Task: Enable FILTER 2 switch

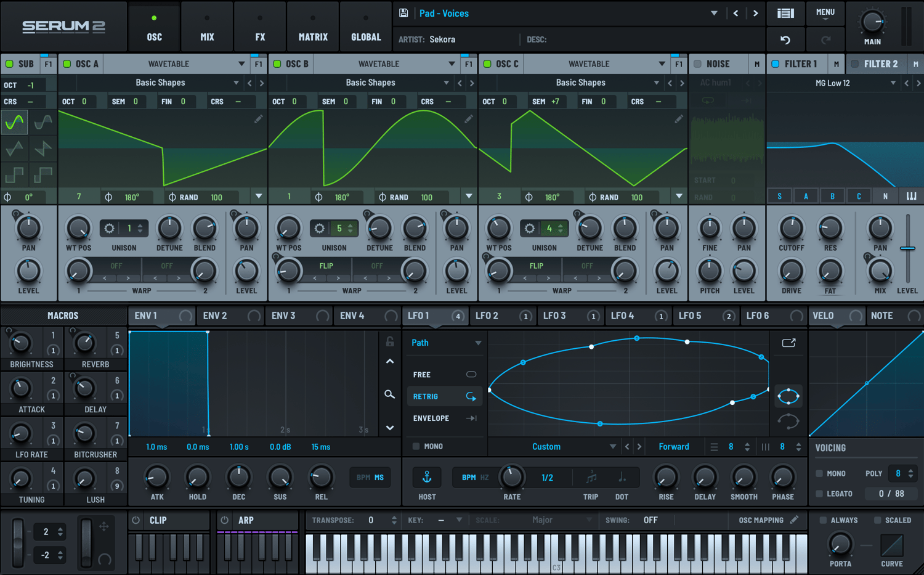Action: 854,63
